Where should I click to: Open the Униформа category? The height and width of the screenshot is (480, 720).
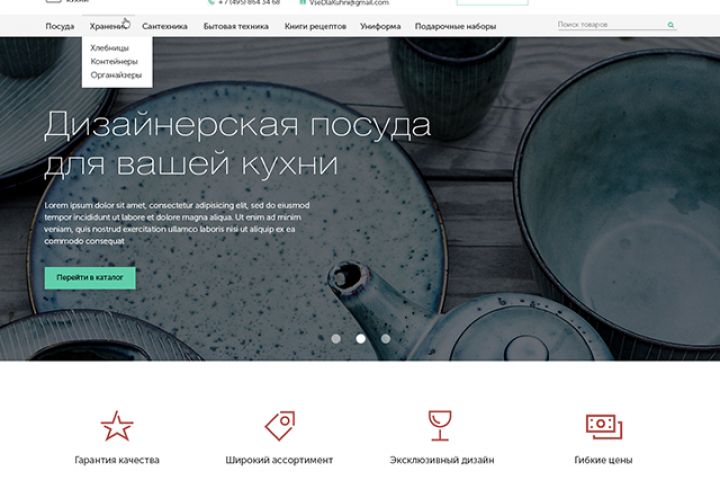tap(380, 27)
